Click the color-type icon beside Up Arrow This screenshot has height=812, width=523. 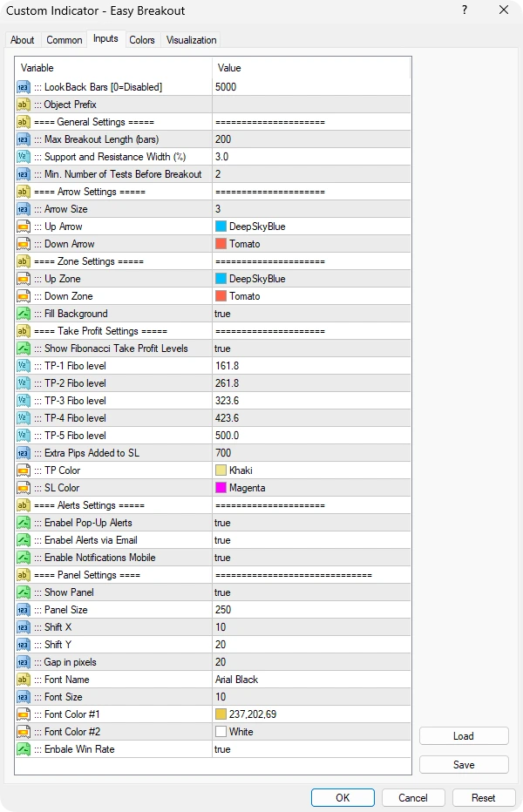coord(24,227)
